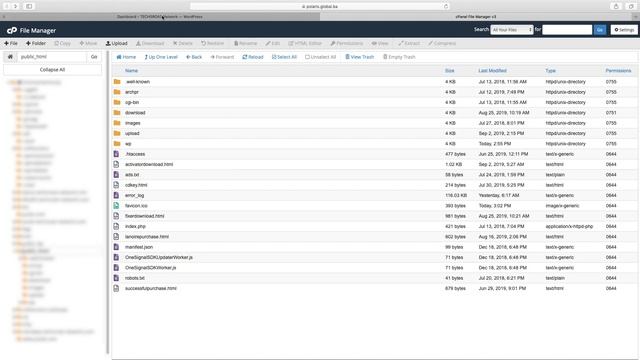Go to Home in file list toolbar

(126, 57)
